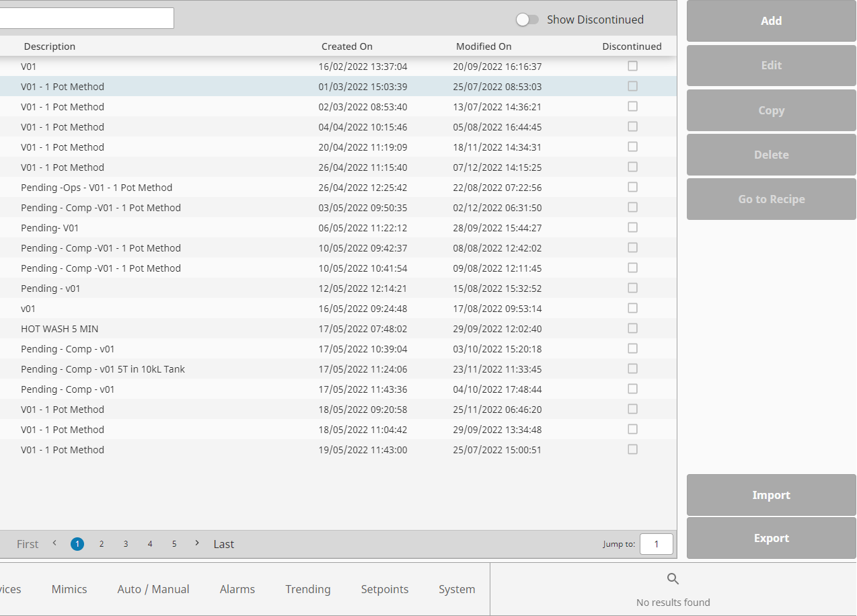The image size is (857, 616).
Task: Check Discontinued for Pending - Comp - v01 5T row
Action: (632, 369)
